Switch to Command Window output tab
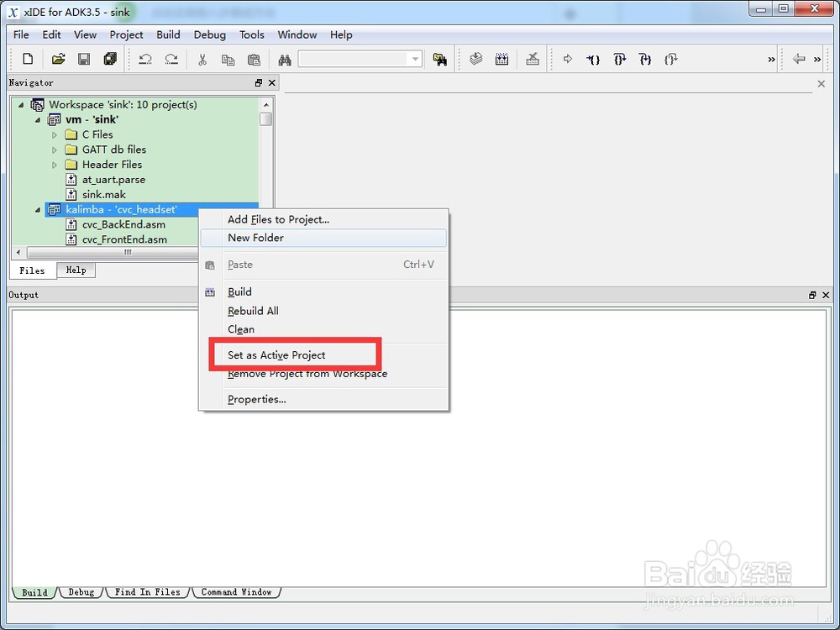 236,592
